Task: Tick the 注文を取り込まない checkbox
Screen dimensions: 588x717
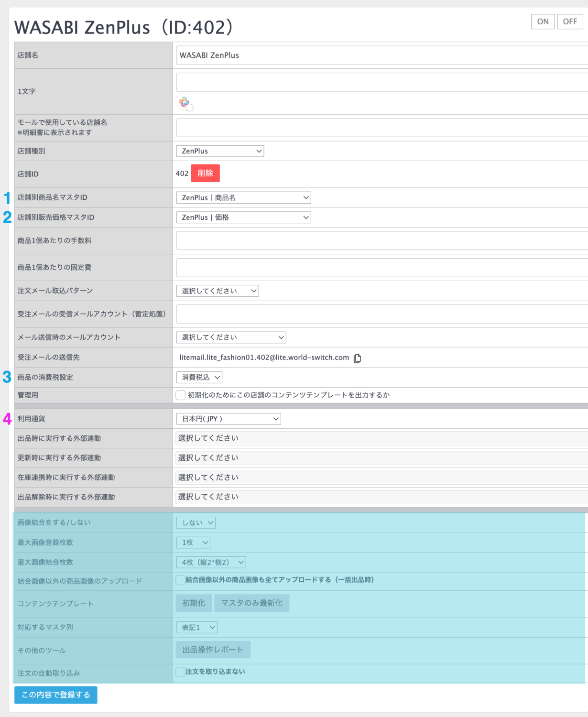Action: [x=180, y=672]
